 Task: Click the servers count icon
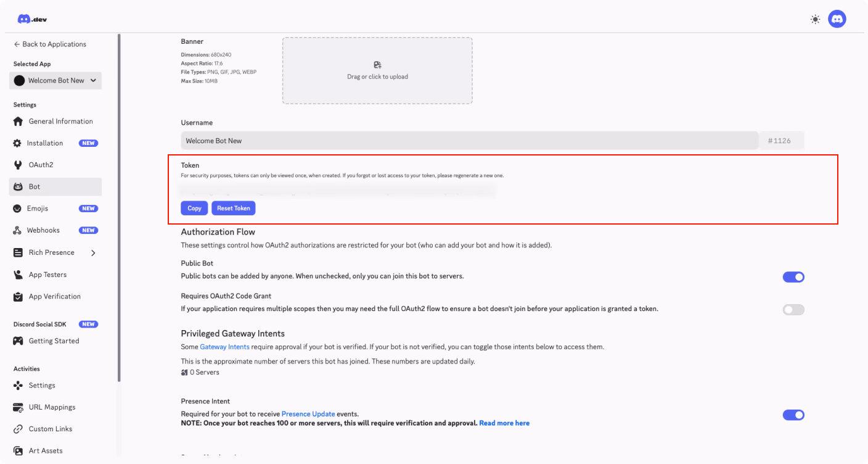click(184, 373)
